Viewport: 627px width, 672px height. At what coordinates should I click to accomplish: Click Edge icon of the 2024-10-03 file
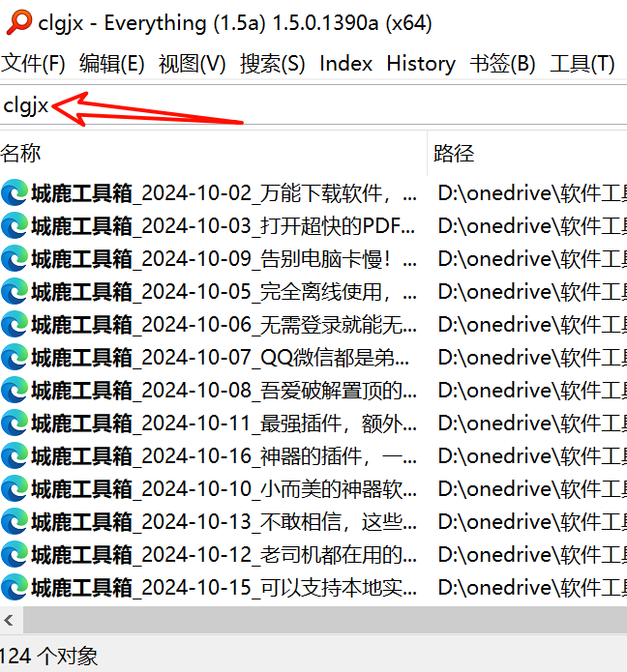15,226
